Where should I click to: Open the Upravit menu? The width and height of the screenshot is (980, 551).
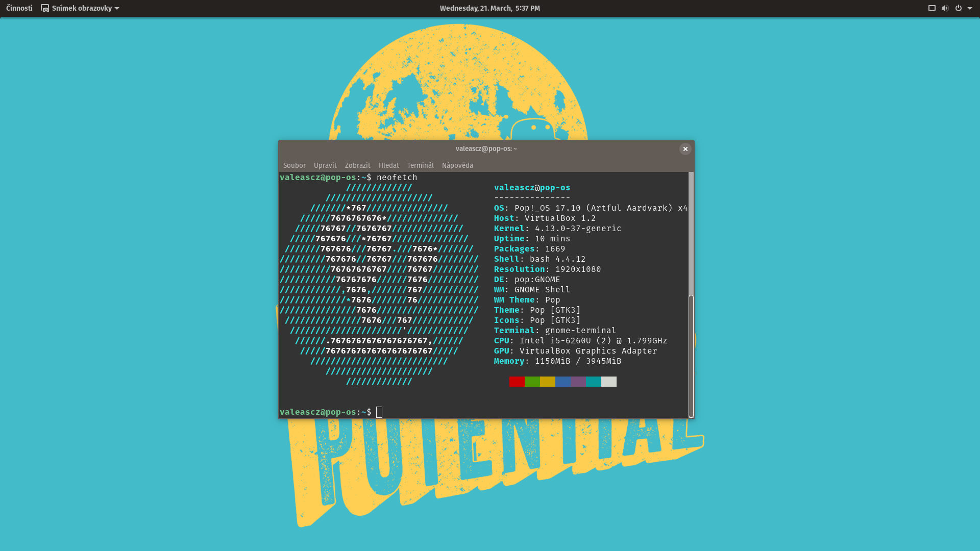tap(325, 165)
